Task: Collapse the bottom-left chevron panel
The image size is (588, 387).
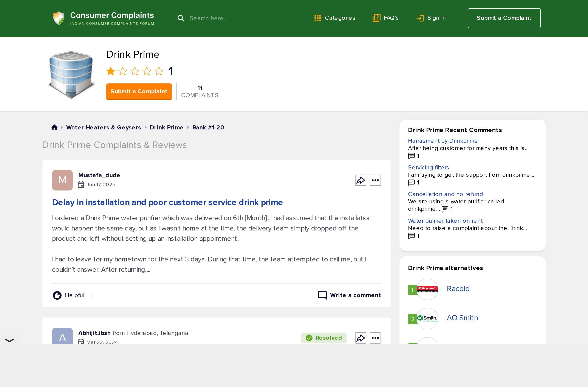Action: 9,340
